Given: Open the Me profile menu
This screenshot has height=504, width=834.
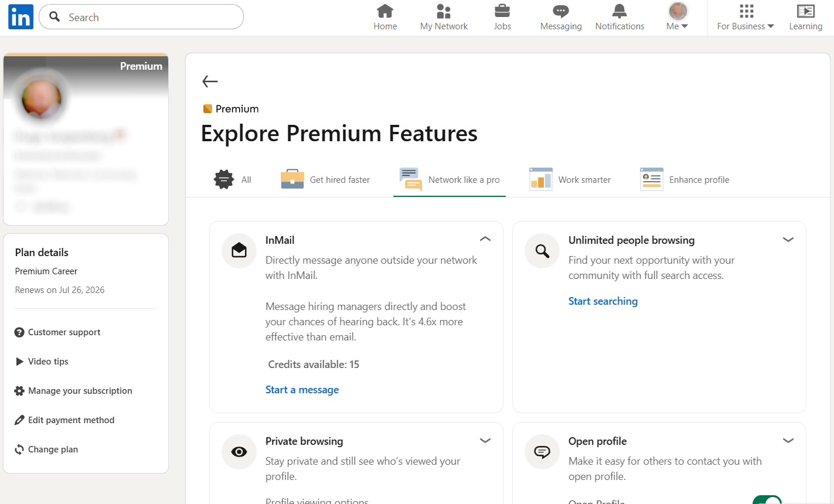Looking at the screenshot, I should pyautogui.click(x=678, y=18).
